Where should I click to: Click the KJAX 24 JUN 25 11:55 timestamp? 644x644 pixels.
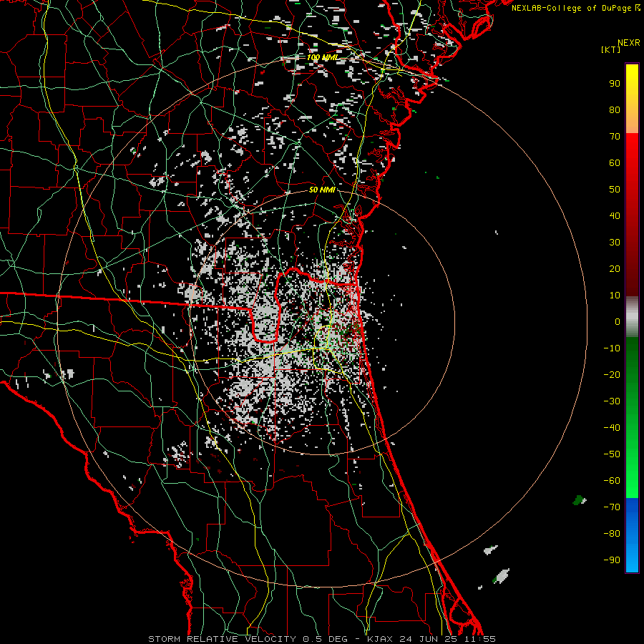(x=431, y=639)
